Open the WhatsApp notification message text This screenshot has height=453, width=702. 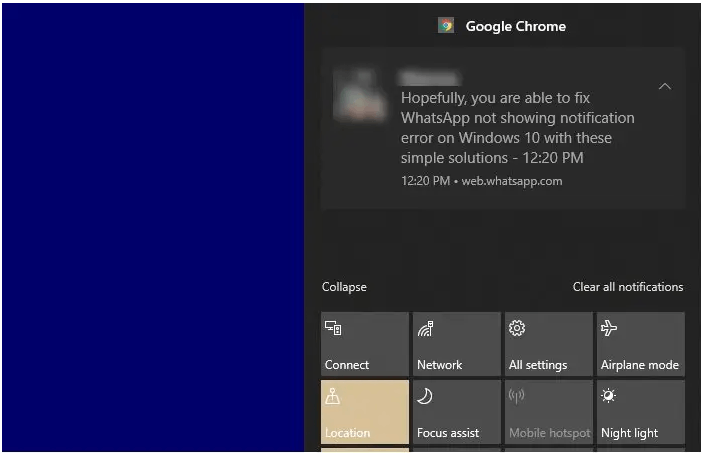click(x=517, y=128)
